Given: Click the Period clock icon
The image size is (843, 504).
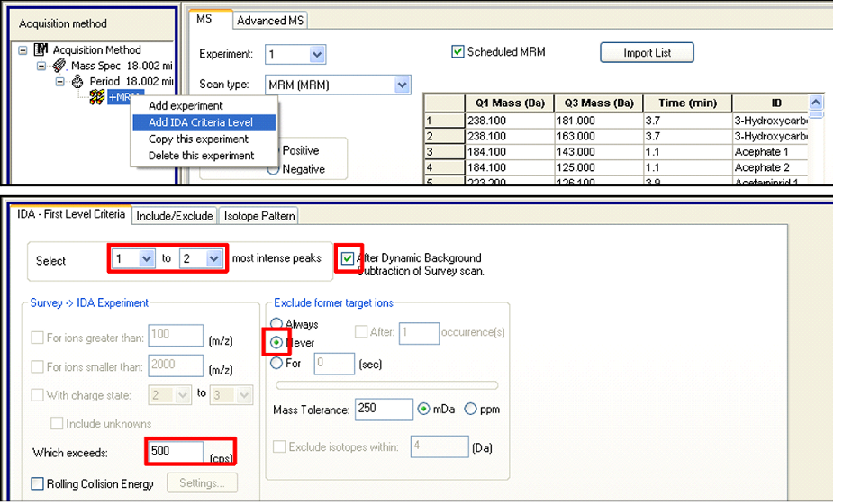Looking at the screenshot, I should click(77, 82).
